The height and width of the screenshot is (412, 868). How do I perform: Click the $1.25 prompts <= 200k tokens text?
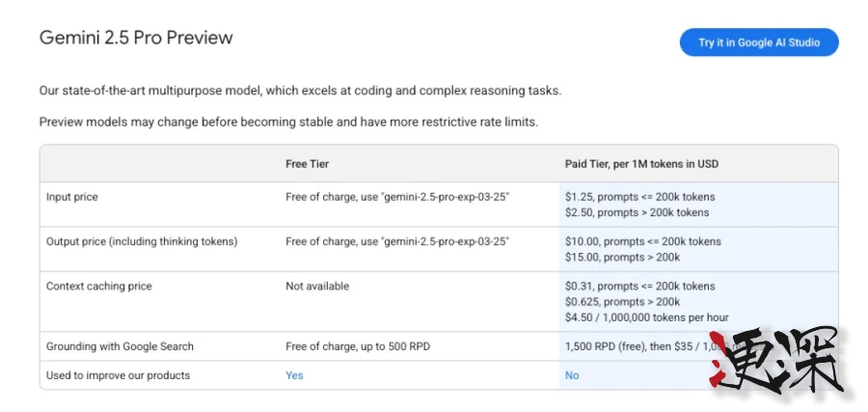[639, 197]
